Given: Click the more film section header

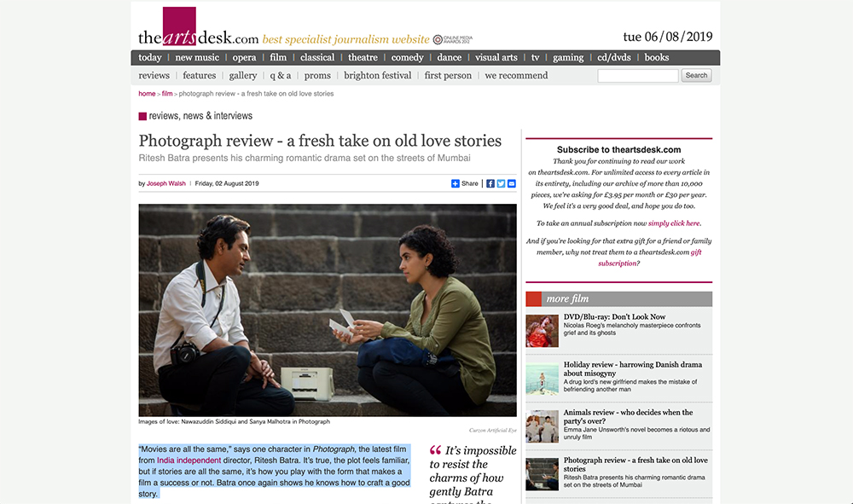Looking at the screenshot, I should pos(618,299).
